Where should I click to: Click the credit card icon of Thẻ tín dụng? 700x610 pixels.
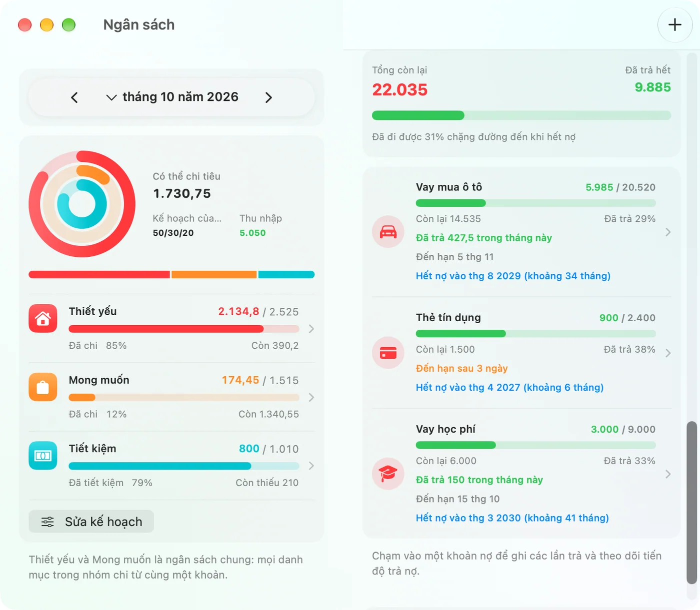tap(388, 353)
